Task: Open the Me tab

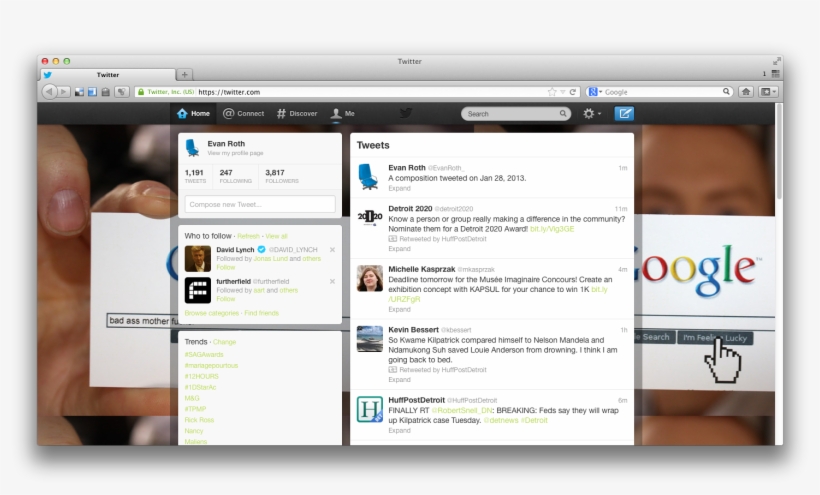Action: click(x=343, y=113)
